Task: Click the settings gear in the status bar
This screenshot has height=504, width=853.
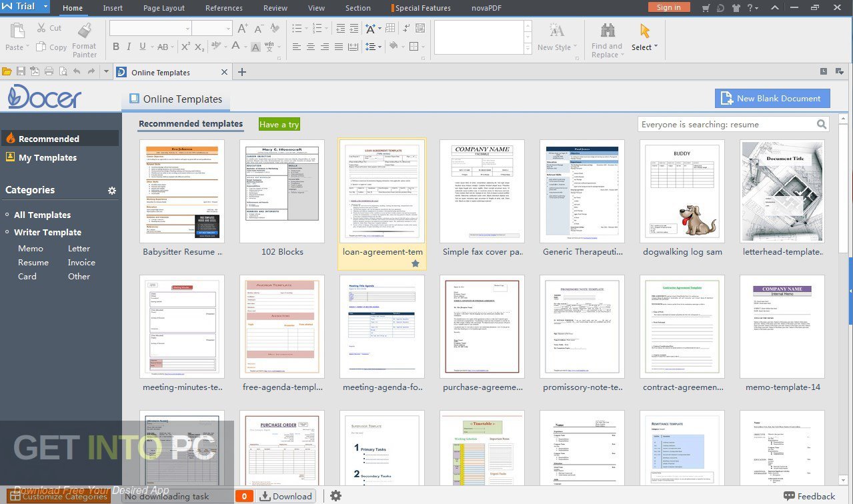Action: 336,496
